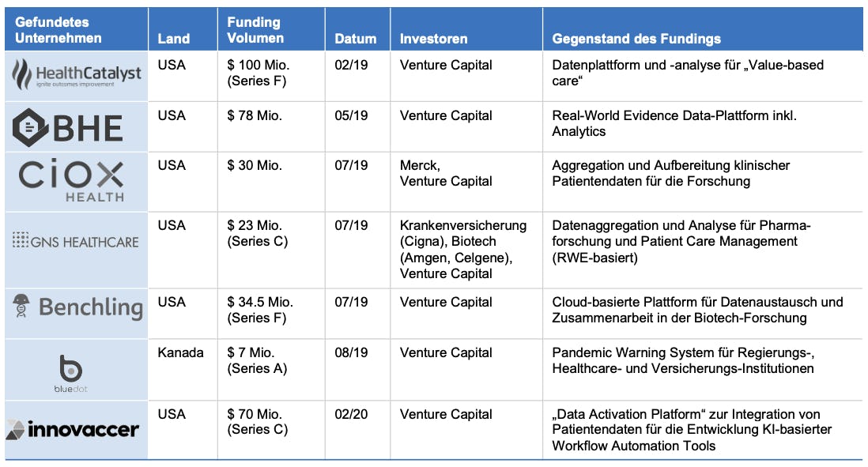Click the GNS Healthcare logo
Viewport: 868px width, 467px height.
tap(75, 241)
